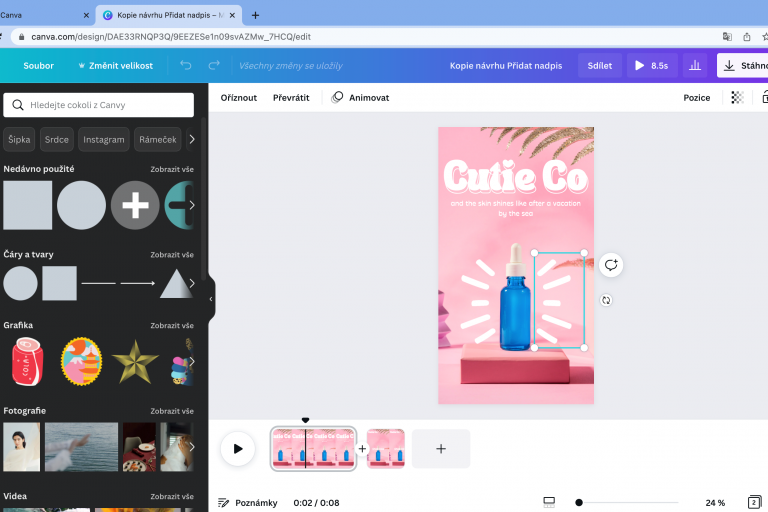The height and width of the screenshot is (512, 768).
Task: Click the Sdílet share button
Action: point(599,65)
